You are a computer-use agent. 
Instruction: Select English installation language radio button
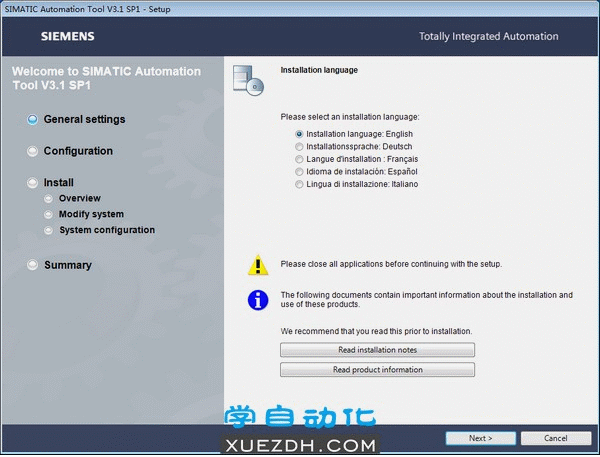click(299, 134)
